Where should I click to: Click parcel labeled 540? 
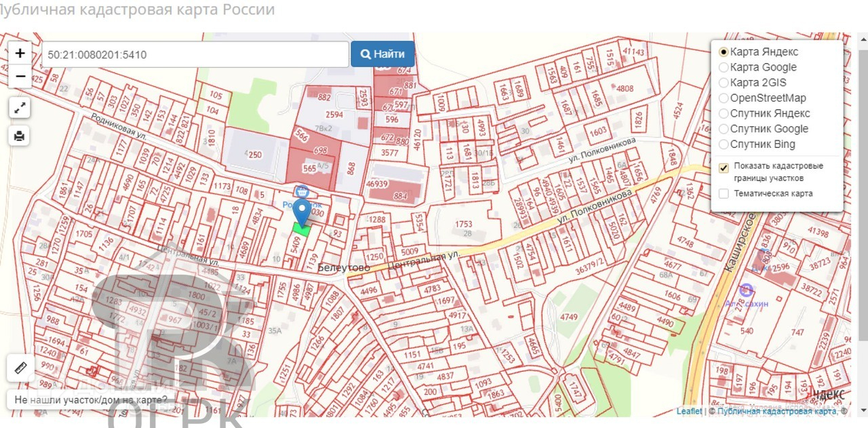tap(747, 331)
